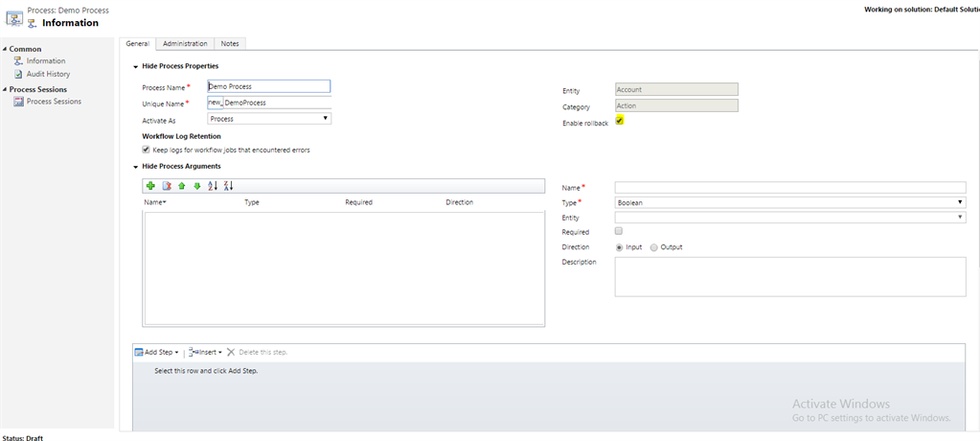Viewport: 980px width, 441px height.
Task: Select the Output direction radio button
Action: pos(653,247)
